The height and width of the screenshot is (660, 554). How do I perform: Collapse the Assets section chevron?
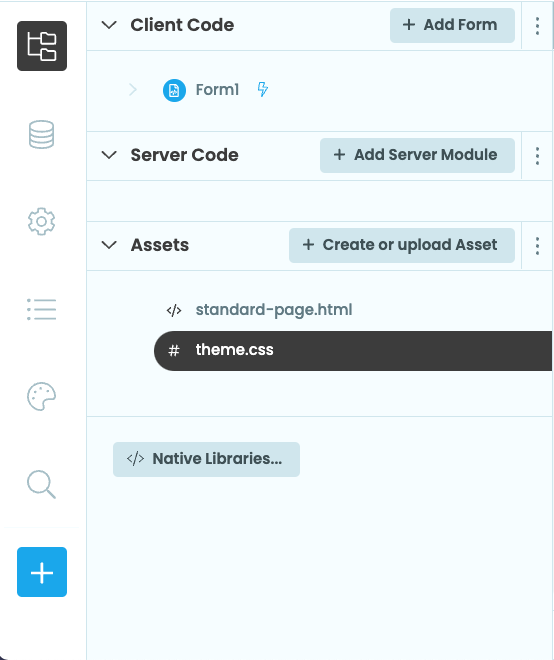pyautogui.click(x=109, y=245)
